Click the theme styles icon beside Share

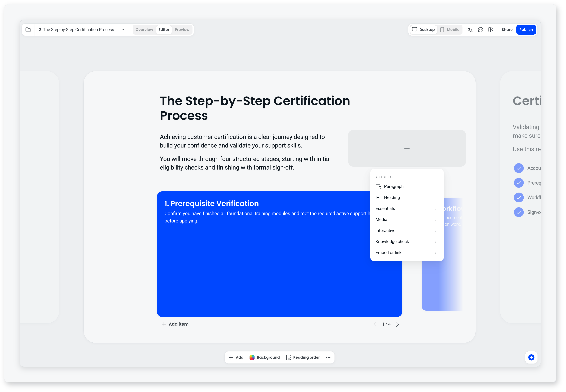point(491,30)
